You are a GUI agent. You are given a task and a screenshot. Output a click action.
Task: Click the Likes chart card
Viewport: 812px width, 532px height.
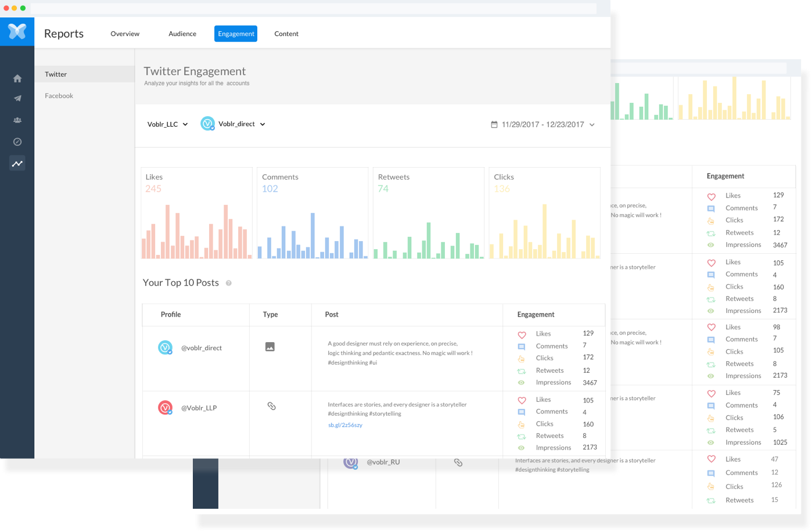[196, 213]
